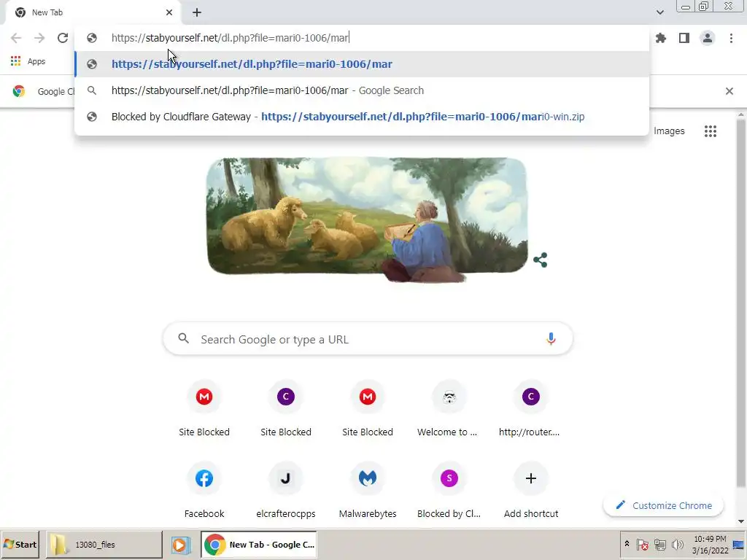Open the Google apps grid
This screenshot has width=747, height=560.
[x=711, y=131]
